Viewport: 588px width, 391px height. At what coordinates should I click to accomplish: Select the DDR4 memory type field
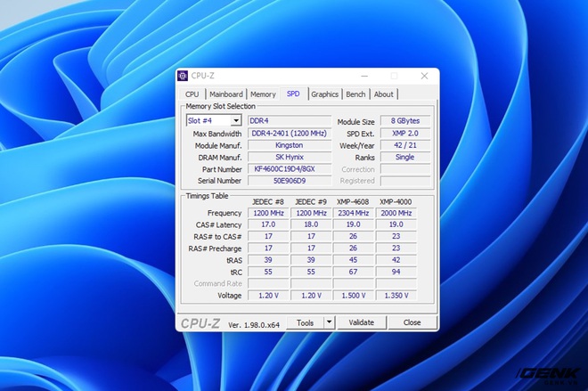[290, 121]
